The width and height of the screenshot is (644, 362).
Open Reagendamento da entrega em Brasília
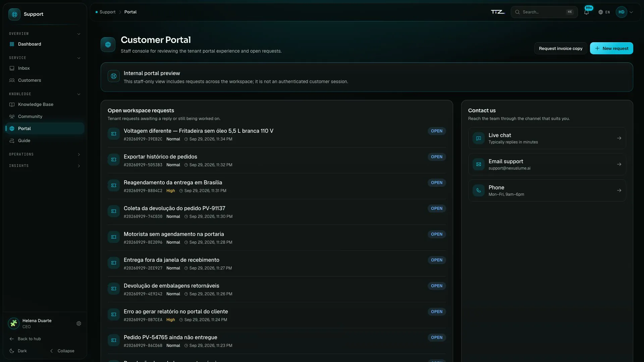click(x=173, y=183)
